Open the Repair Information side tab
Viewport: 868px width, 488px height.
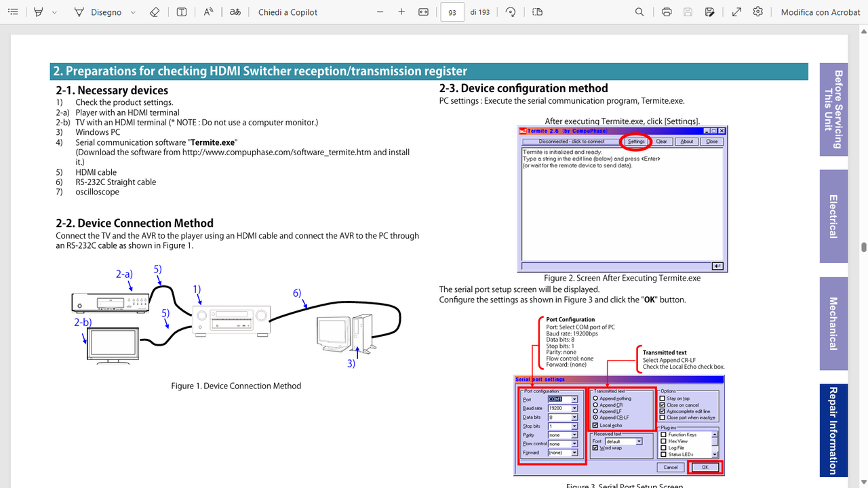pyautogui.click(x=833, y=430)
